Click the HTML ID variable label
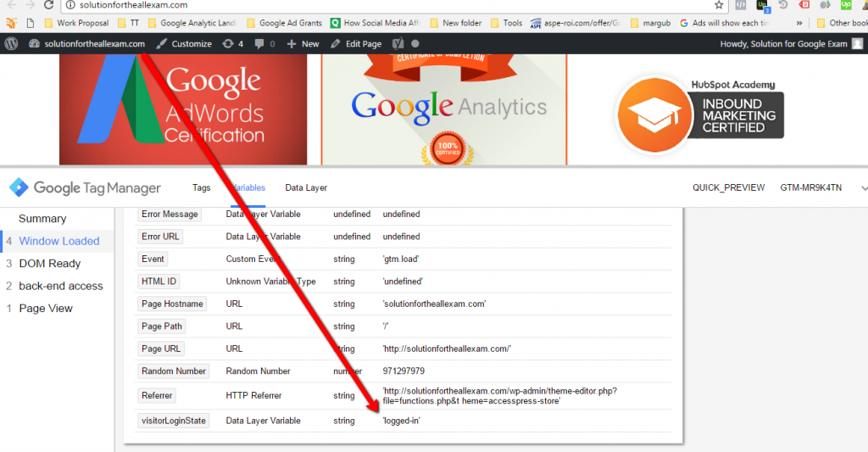The width and height of the screenshot is (868, 452). coord(159,282)
